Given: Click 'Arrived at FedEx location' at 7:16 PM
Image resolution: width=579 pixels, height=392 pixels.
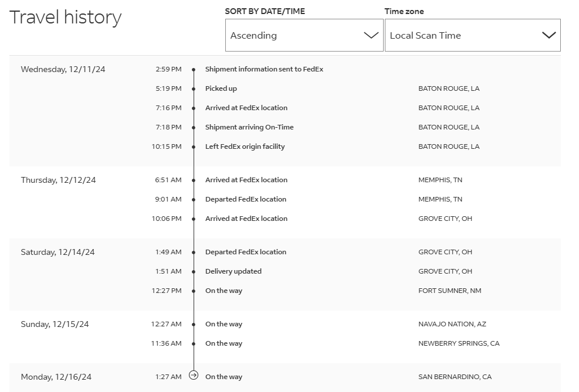Looking at the screenshot, I should [x=246, y=108].
